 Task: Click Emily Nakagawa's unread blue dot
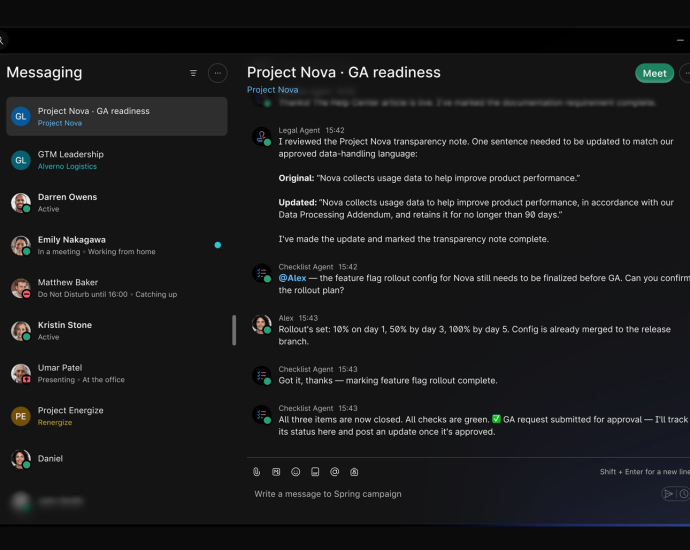pyautogui.click(x=217, y=245)
